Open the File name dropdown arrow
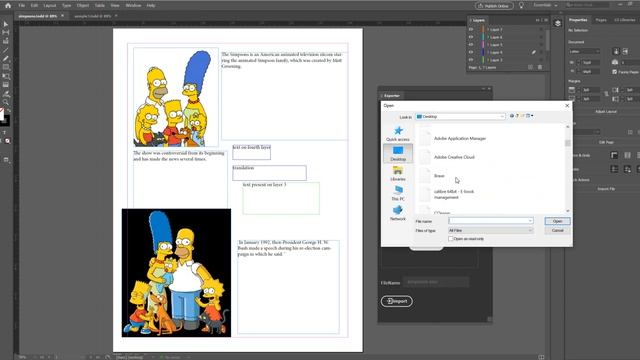The image size is (640, 360). click(x=530, y=221)
